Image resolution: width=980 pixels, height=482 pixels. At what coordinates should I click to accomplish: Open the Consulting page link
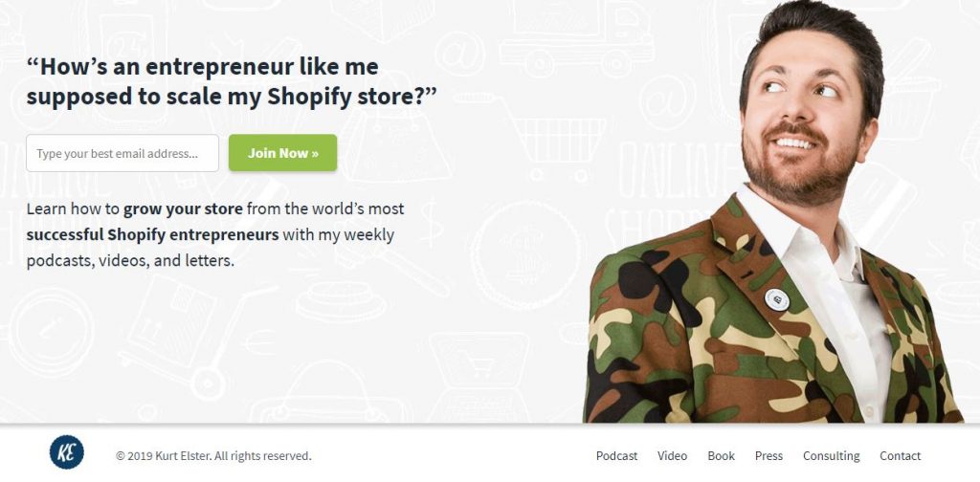click(831, 456)
